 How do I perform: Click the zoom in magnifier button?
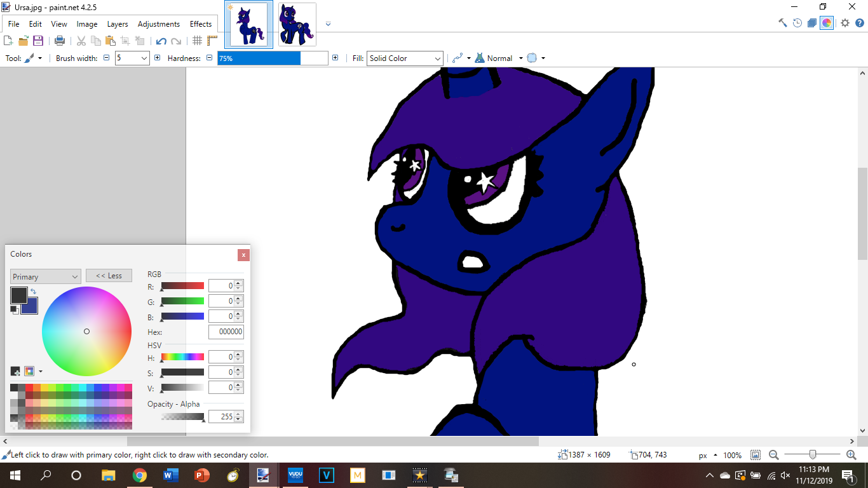(x=851, y=455)
